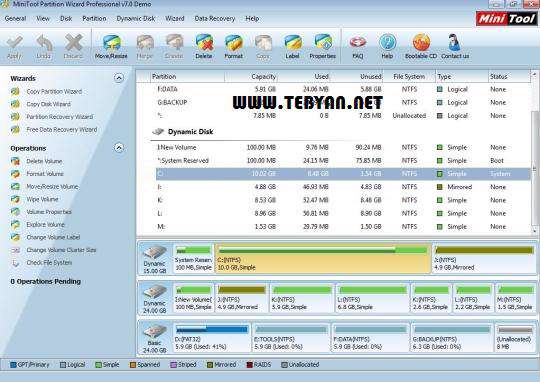Viewport: 540px width, 382px height.
Task: Choose Format Volume operation
Action: 45,174
